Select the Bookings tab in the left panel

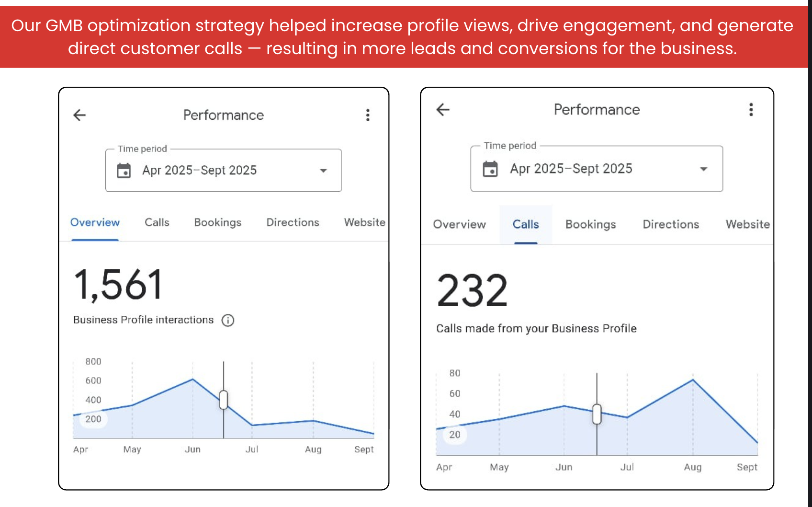pos(218,223)
